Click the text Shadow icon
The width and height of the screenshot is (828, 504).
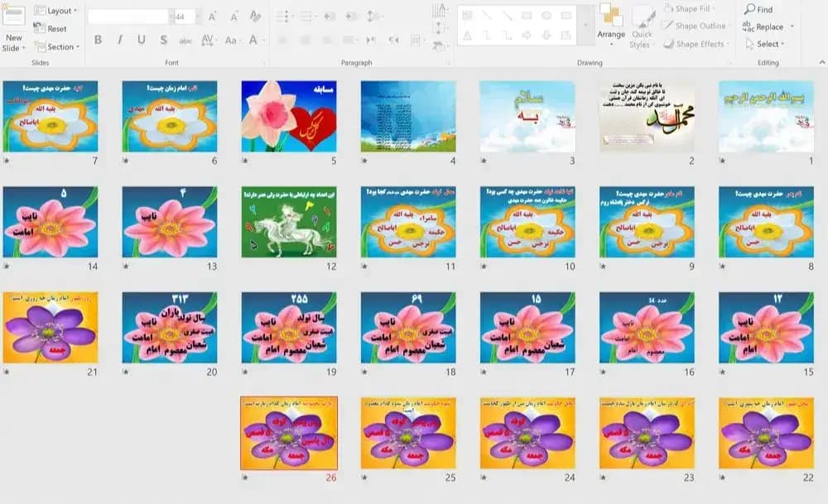pos(164,40)
